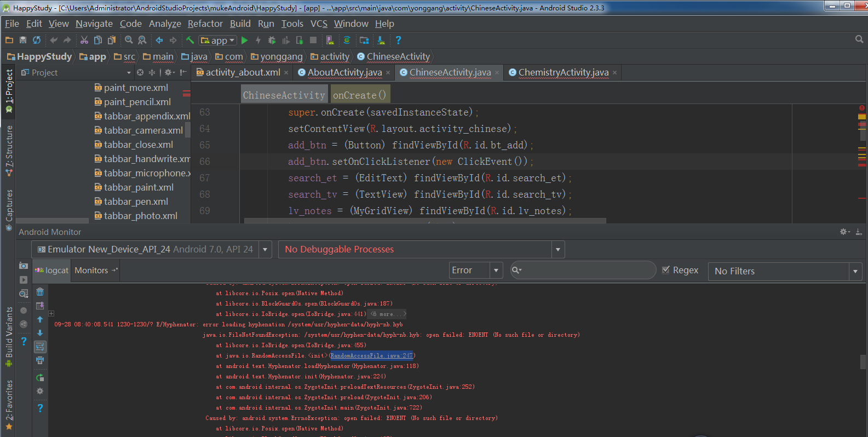Click the onCreate() breadcrumb in editor
Viewport: 868px width, 437px height.
(360, 95)
